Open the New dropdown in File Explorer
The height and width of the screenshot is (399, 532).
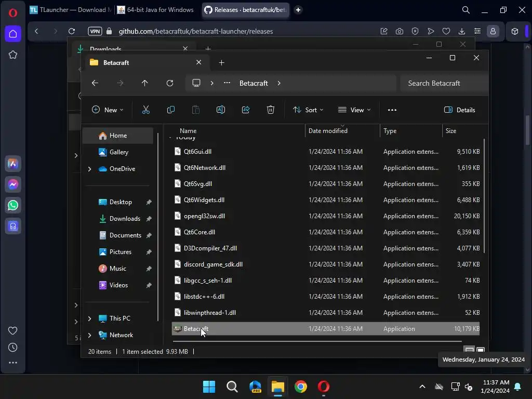tap(108, 110)
